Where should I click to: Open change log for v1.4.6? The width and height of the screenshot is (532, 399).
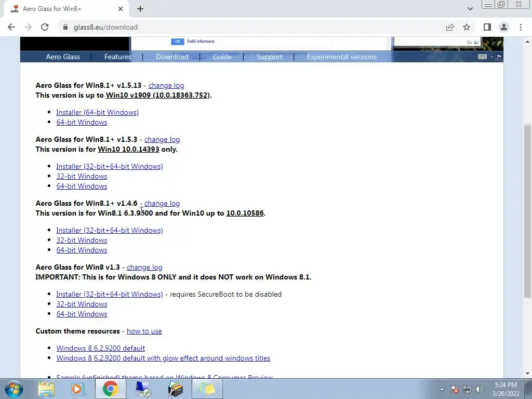162,203
